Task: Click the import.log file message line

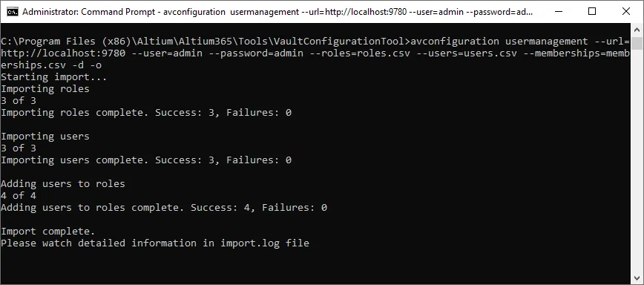Action: click(155, 243)
